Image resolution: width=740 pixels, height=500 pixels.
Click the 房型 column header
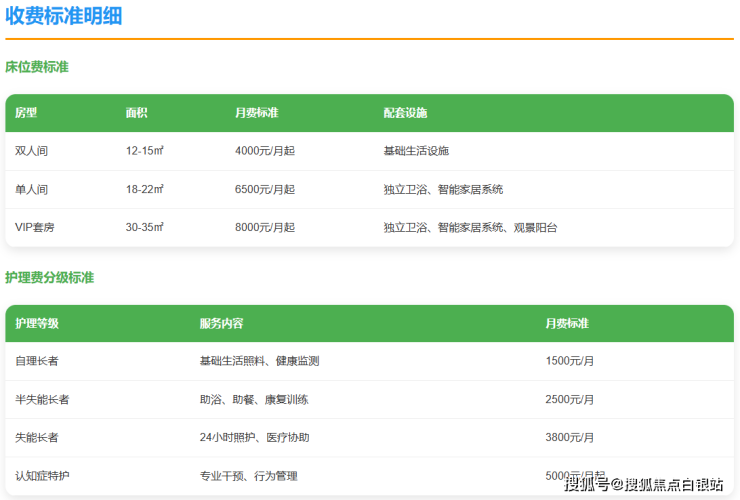26,113
